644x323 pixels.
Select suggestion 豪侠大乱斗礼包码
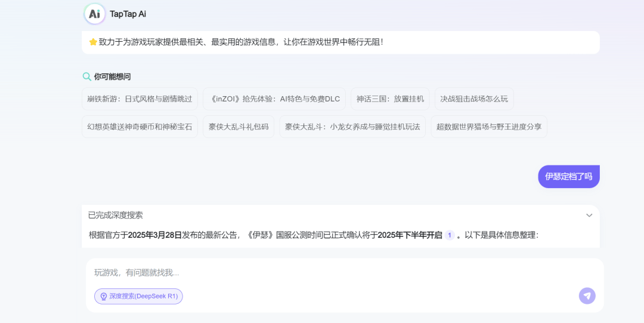pos(238,127)
